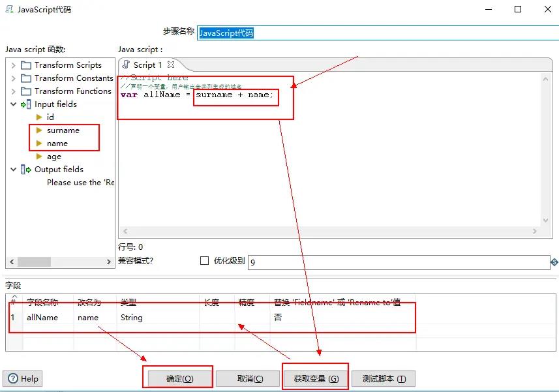Collapse the Input fields tree node
This screenshot has width=559, height=392.
click(x=13, y=104)
